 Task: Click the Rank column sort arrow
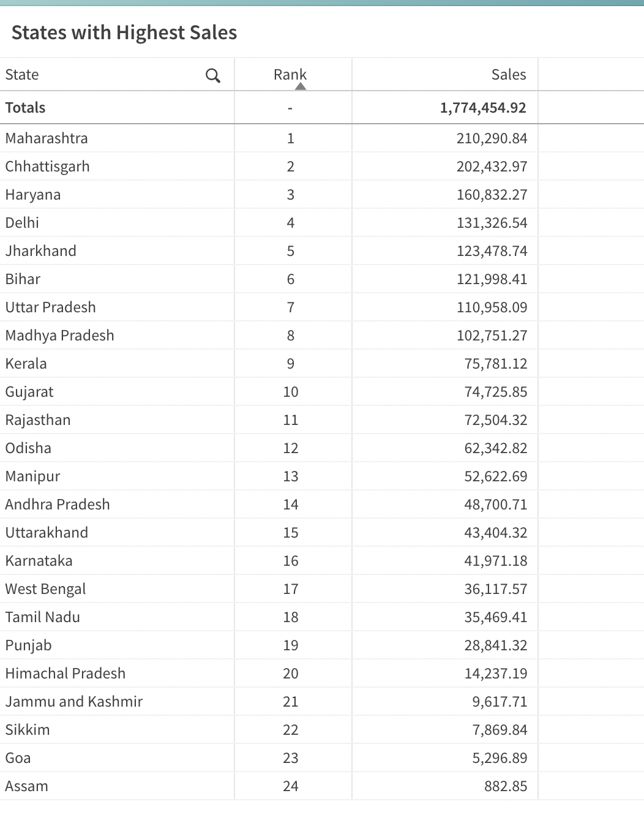click(301, 86)
